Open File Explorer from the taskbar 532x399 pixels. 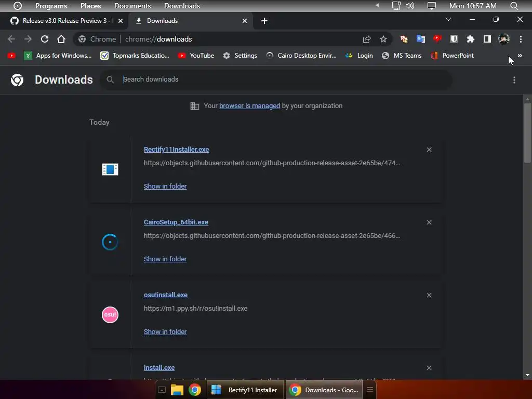177,390
